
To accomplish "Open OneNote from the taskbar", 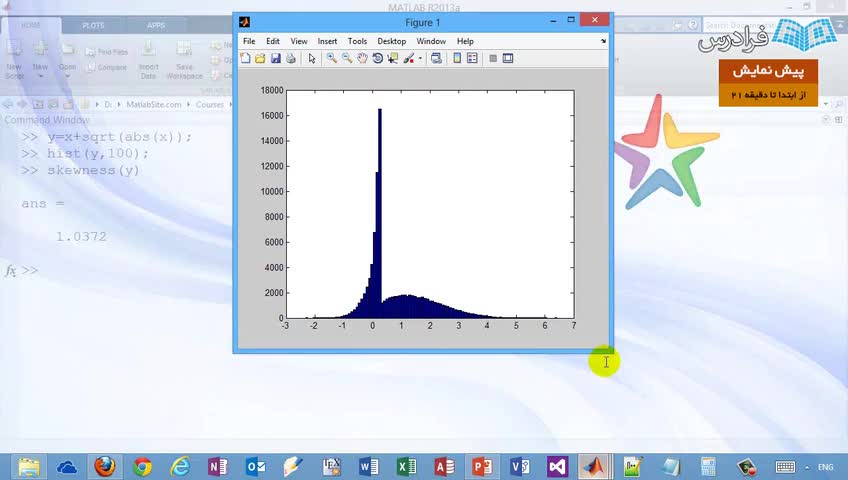I will [218, 467].
